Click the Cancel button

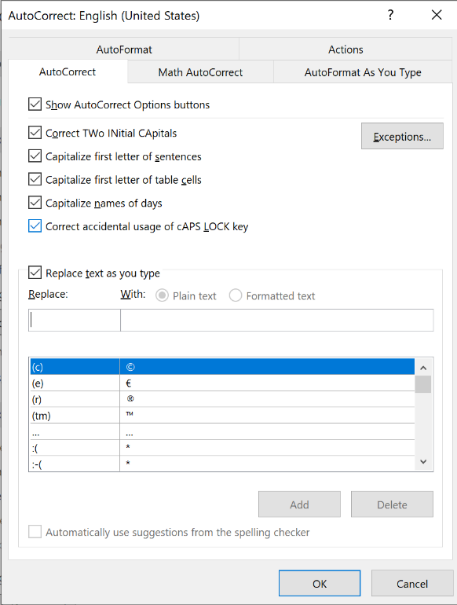point(412,583)
